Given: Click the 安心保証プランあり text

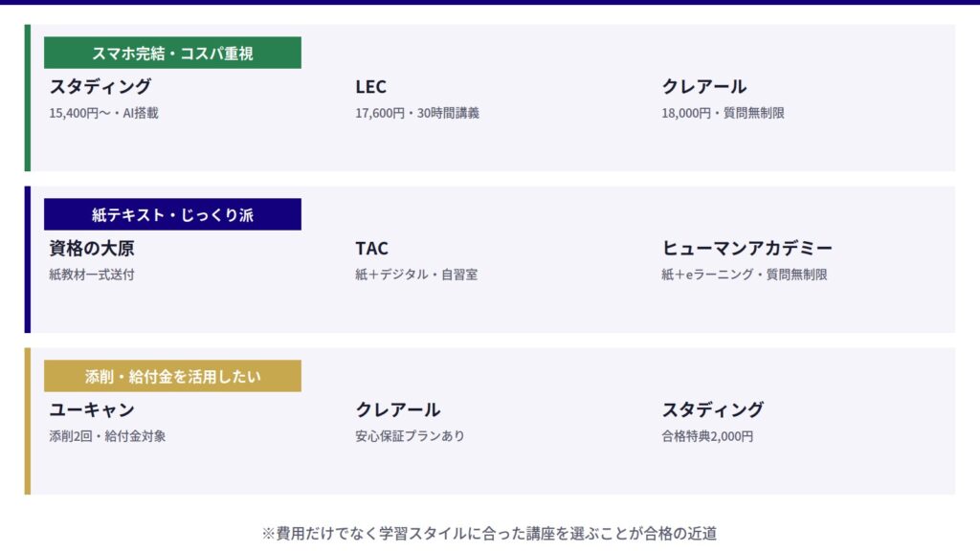Looking at the screenshot, I should [x=410, y=436].
